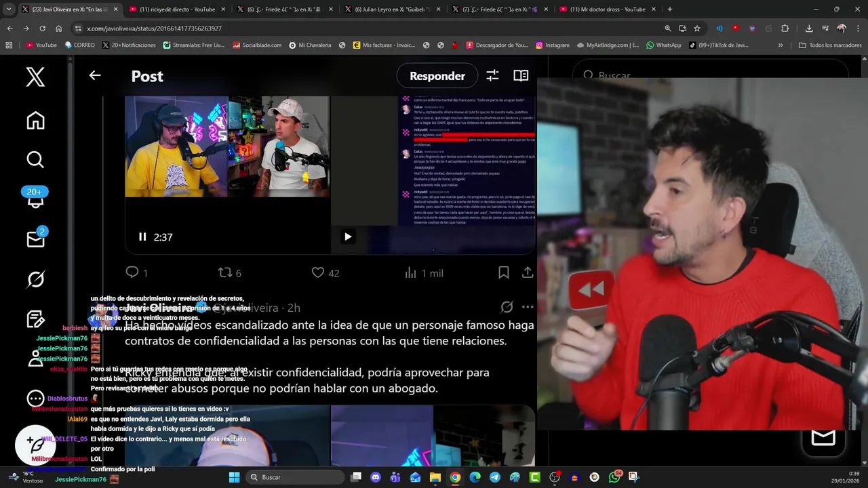Open Telegram from the taskbar
Screen dimensions: 868x488
[x=494, y=477]
